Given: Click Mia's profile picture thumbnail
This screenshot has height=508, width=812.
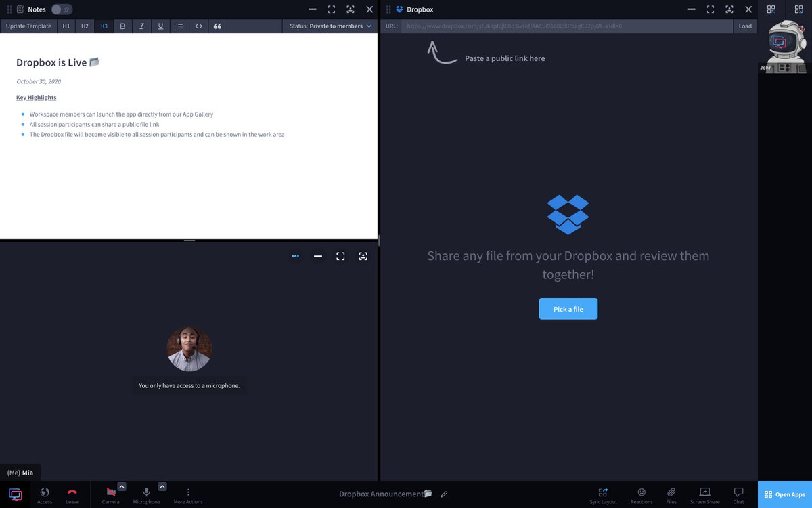Looking at the screenshot, I should tap(189, 349).
